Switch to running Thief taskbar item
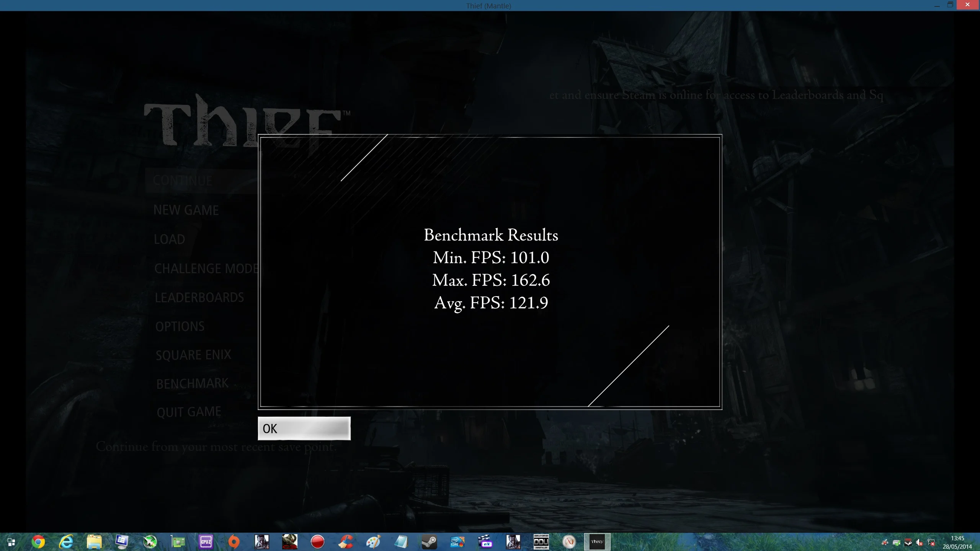Image resolution: width=980 pixels, height=551 pixels. tap(597, 542)
